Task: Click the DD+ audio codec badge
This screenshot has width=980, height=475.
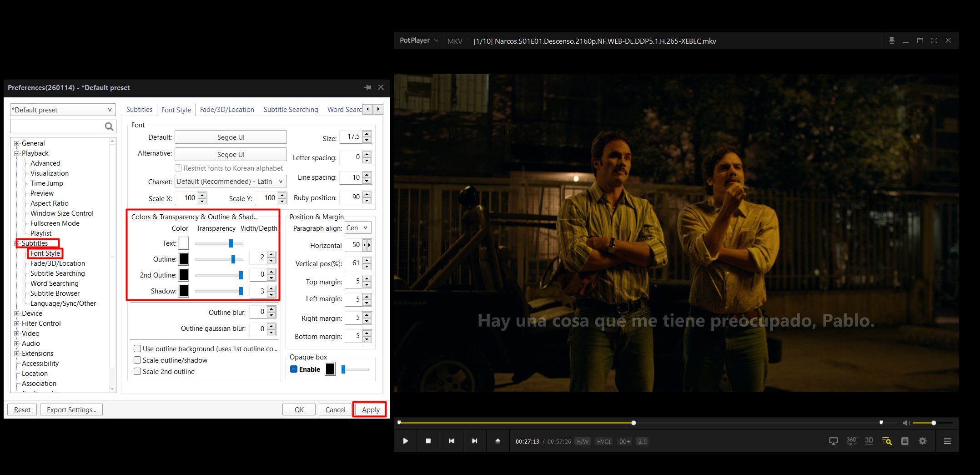Action: [625, 441]
